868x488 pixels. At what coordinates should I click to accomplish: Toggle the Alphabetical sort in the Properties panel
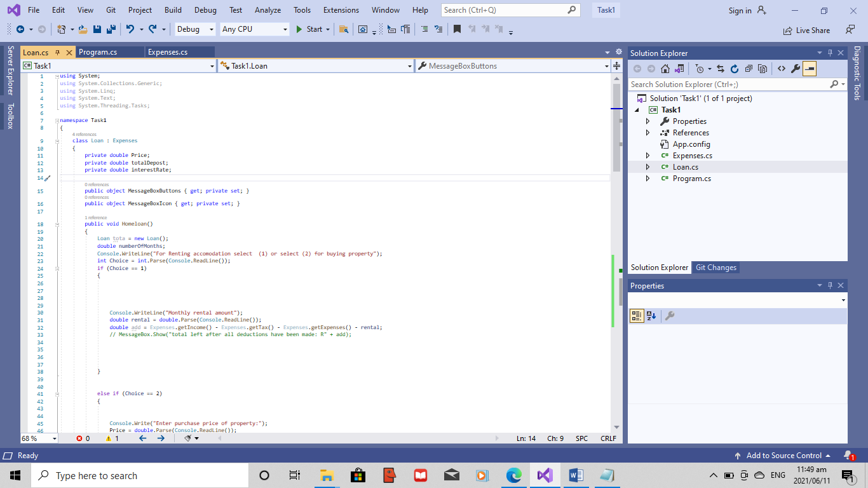tap(651, 316)
